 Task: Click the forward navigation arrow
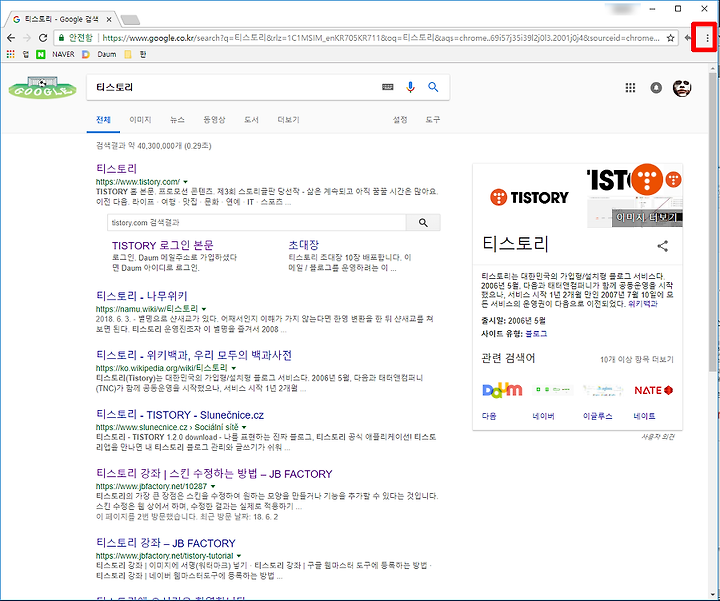(x=27, y=38)
